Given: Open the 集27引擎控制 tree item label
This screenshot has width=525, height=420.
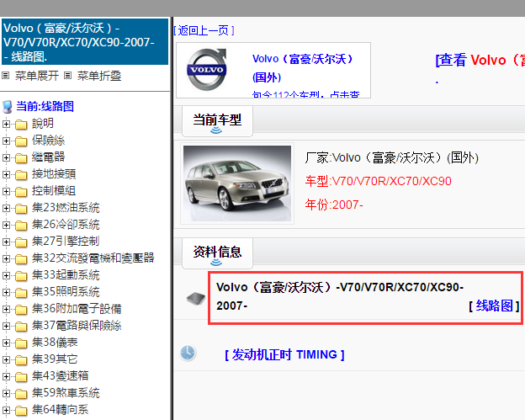Looking at the screenshot, I should pyautogui.click(x=66, y=242).
